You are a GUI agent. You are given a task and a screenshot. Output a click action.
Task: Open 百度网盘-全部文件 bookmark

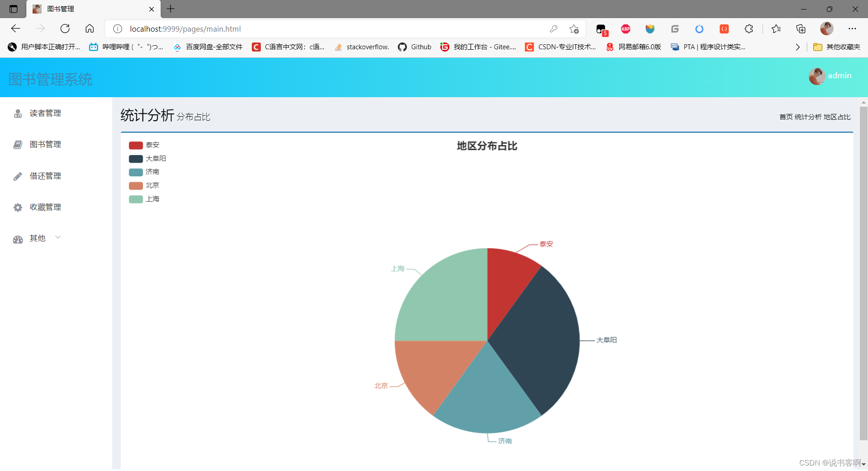[x=208, y=47]
